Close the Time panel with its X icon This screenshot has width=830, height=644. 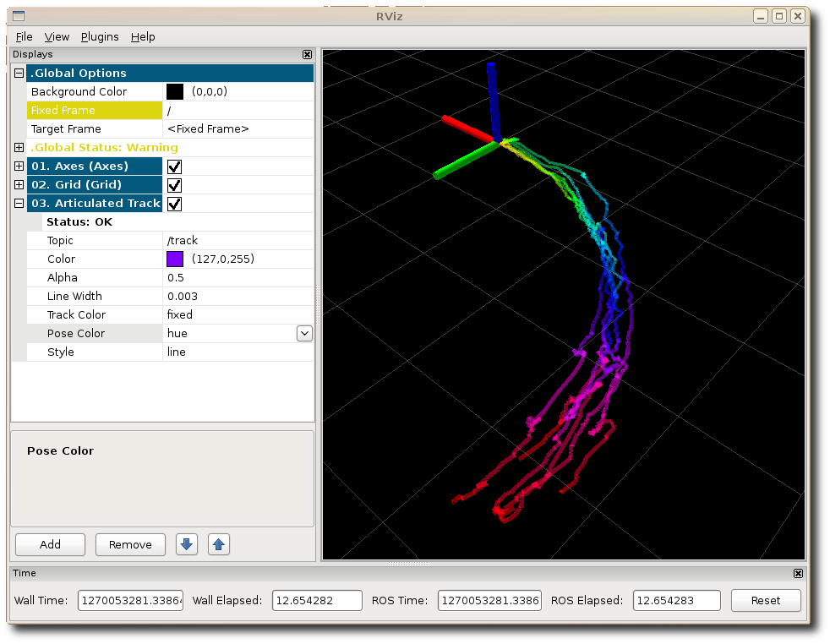tap(798, 573)
